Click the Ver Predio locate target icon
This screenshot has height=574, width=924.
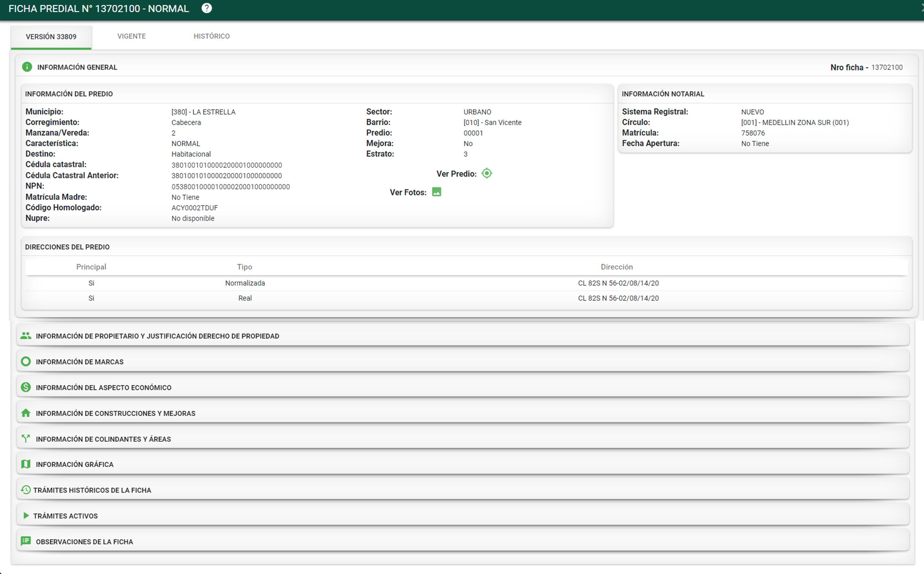487,173
